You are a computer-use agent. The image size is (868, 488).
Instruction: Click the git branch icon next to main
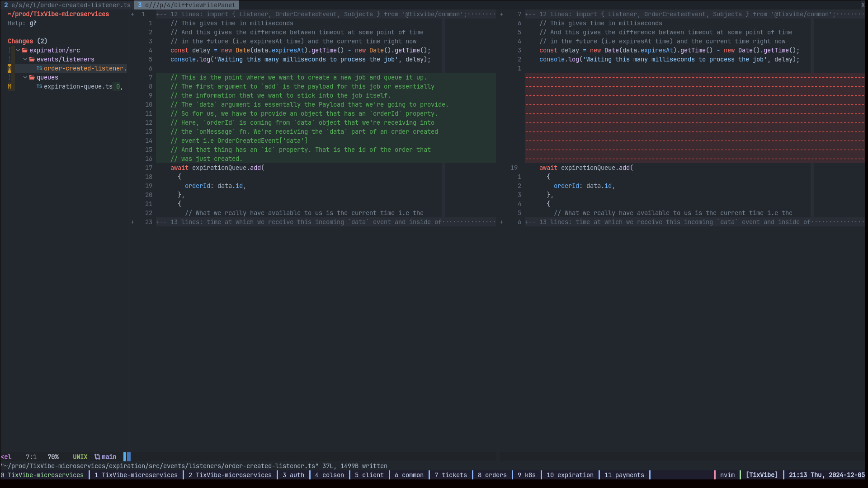pyautogui.click(x=97, y=457)
